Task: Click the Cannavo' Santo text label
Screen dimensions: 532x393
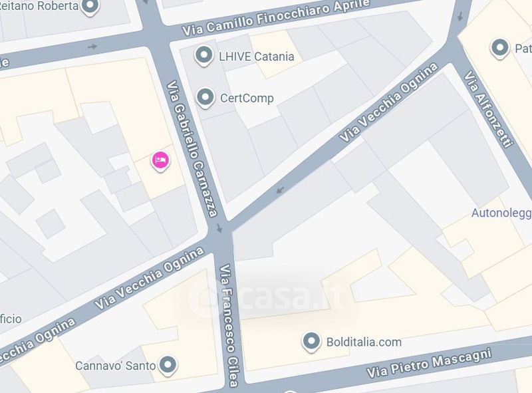Action: [115, 366]
